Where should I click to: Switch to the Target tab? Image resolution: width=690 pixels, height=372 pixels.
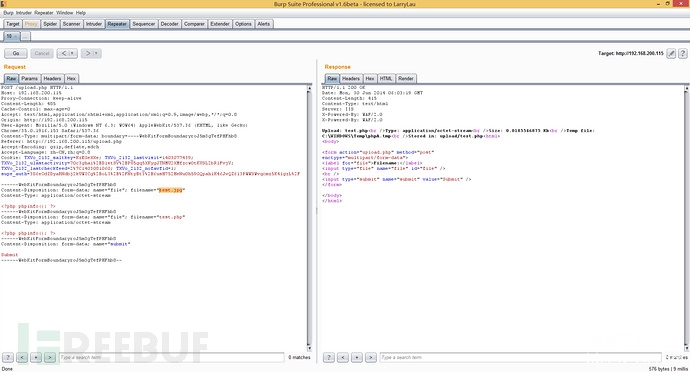12,24
